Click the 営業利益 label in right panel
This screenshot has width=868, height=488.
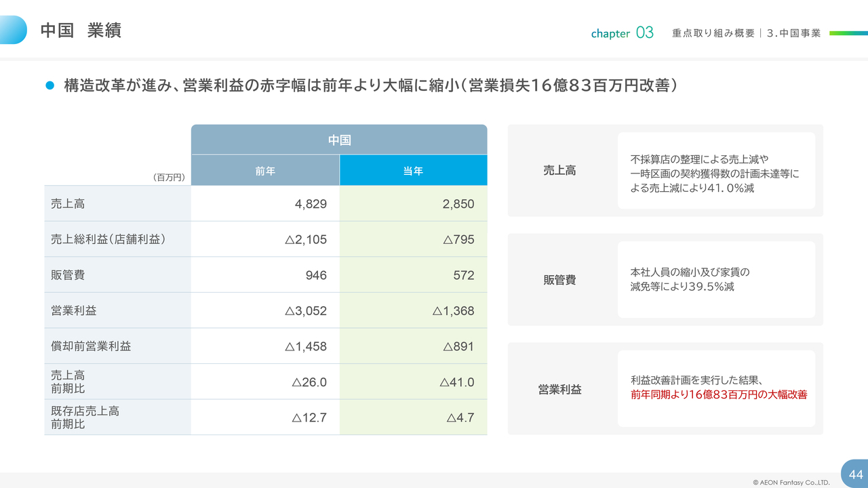click(559, 390)
